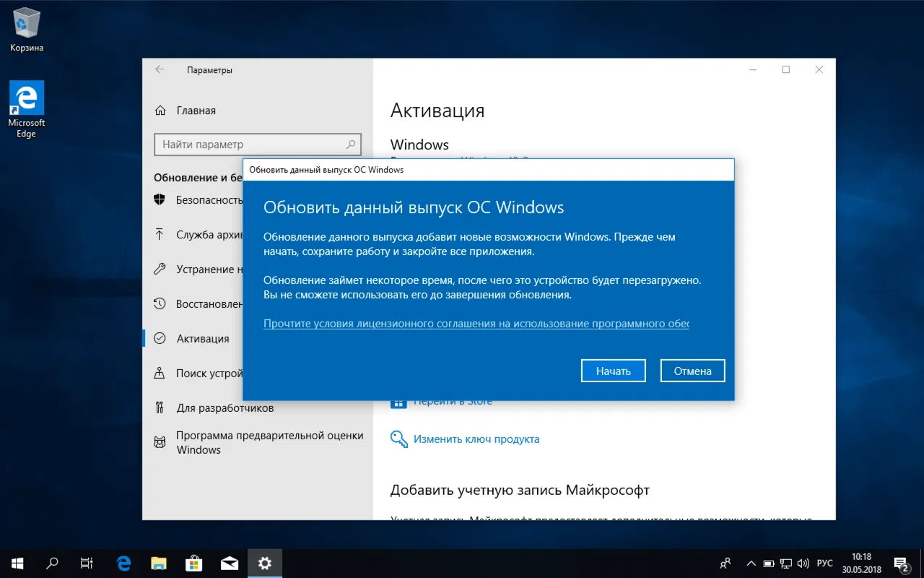924x578 pixels.
Task: Click the magnifier icon in the search field
Action: (350, 144)
